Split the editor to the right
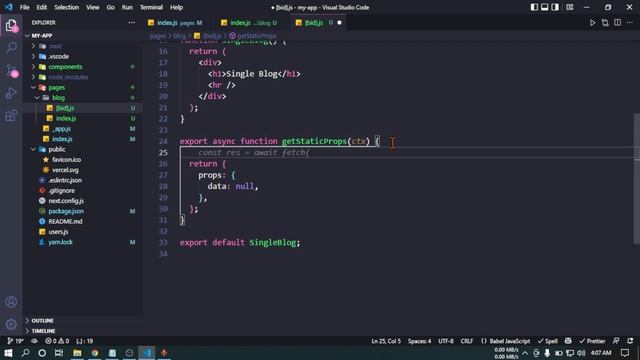This screenshot has width=640, height=360. (x=618, y=23)
